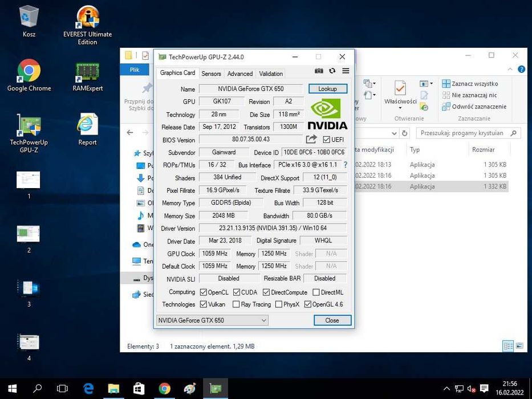This screenshot has height=399, width=532.
Task: Toggle the PhysX checkbox
Action: pyautogui.click(x=279, y=304)
